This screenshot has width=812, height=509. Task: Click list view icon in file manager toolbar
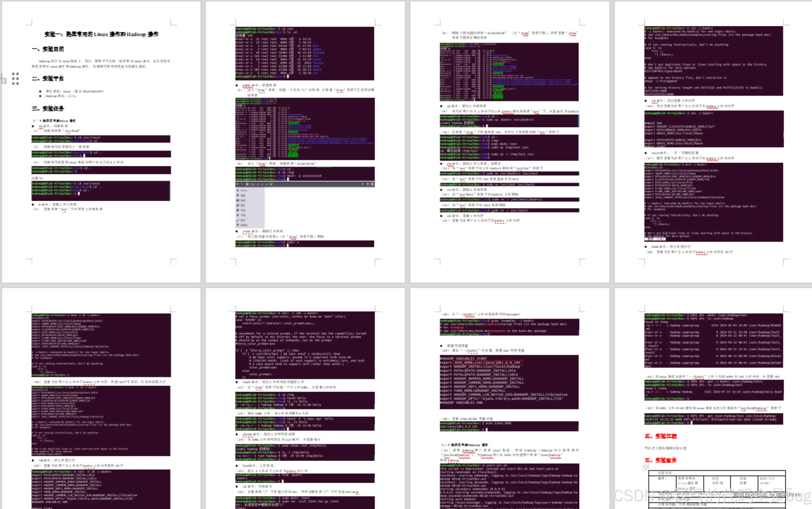click(x=368, y=184)
